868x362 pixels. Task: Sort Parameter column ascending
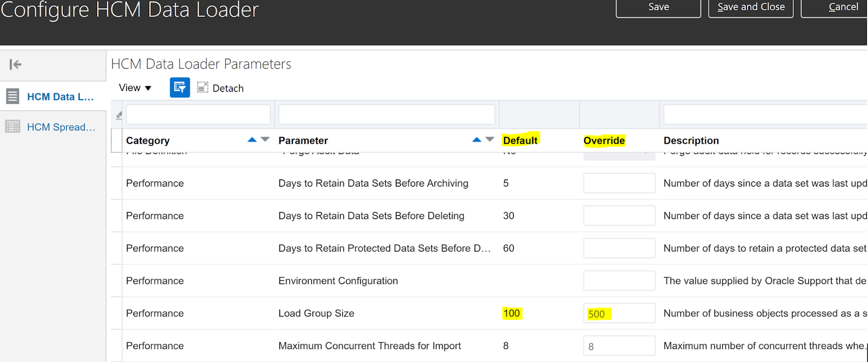[476, 139]
